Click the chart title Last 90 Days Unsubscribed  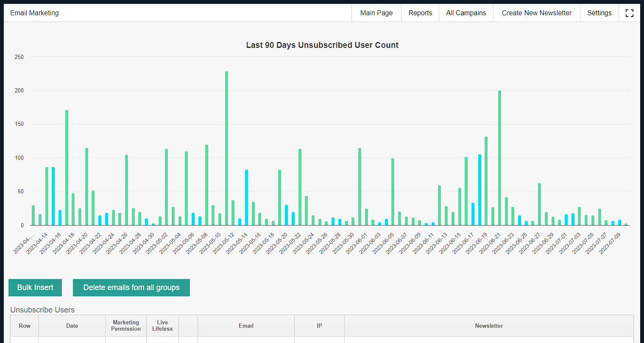click(322, 45)
